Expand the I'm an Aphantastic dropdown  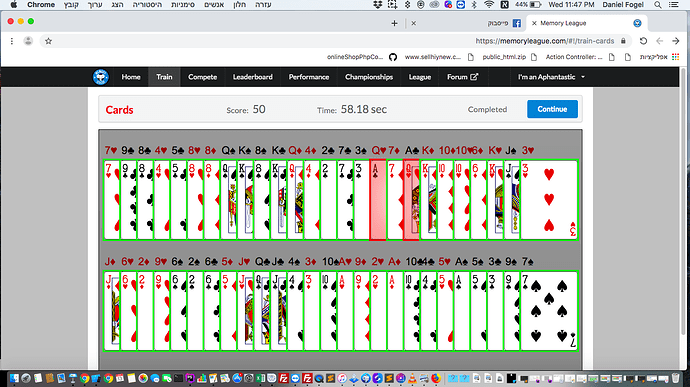tap(551, 77)
